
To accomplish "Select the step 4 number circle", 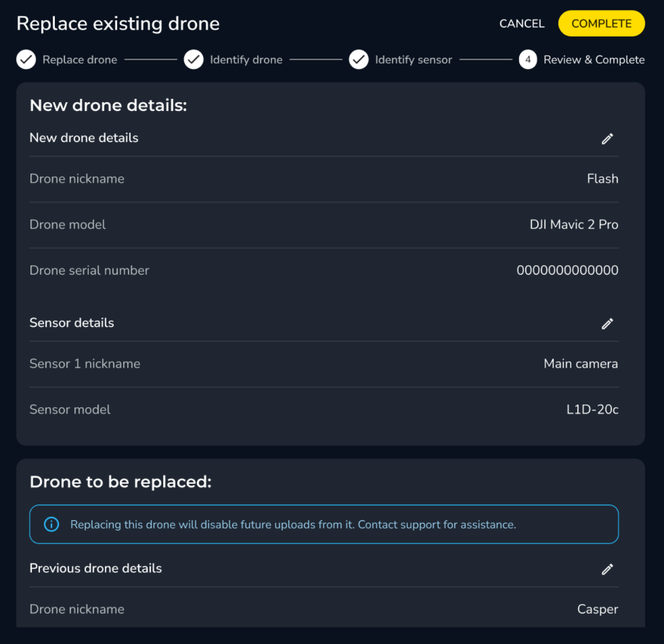I will pos(528,59).
